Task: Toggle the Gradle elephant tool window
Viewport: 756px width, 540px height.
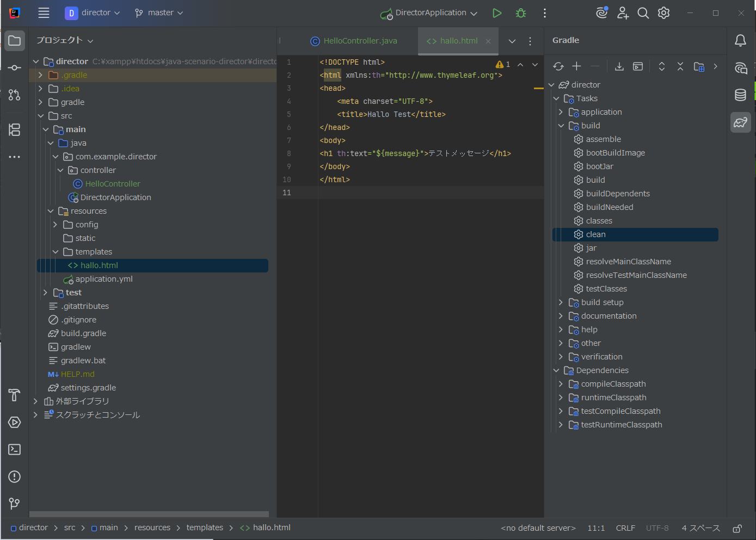Action: click(741, 122)
